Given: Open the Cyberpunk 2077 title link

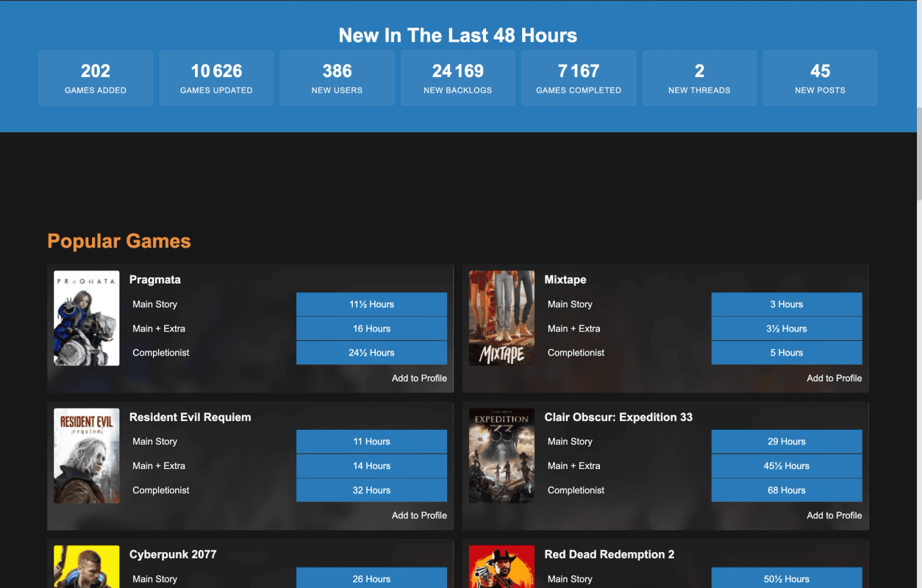Looking at the screenshot, I should click(x=173, y=554).
